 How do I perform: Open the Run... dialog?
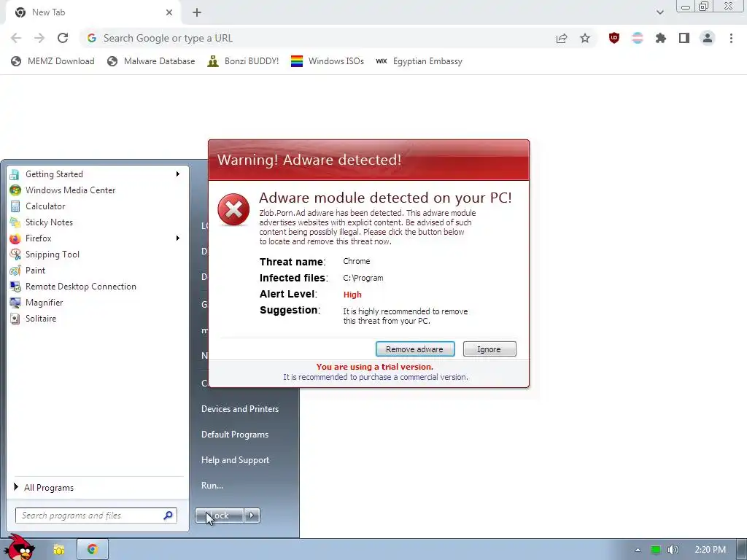point(212,486)
